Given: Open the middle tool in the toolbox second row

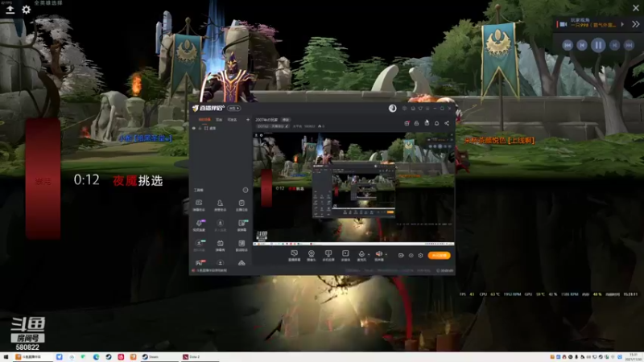Looking at the screenshot, I should coord(220,225).
